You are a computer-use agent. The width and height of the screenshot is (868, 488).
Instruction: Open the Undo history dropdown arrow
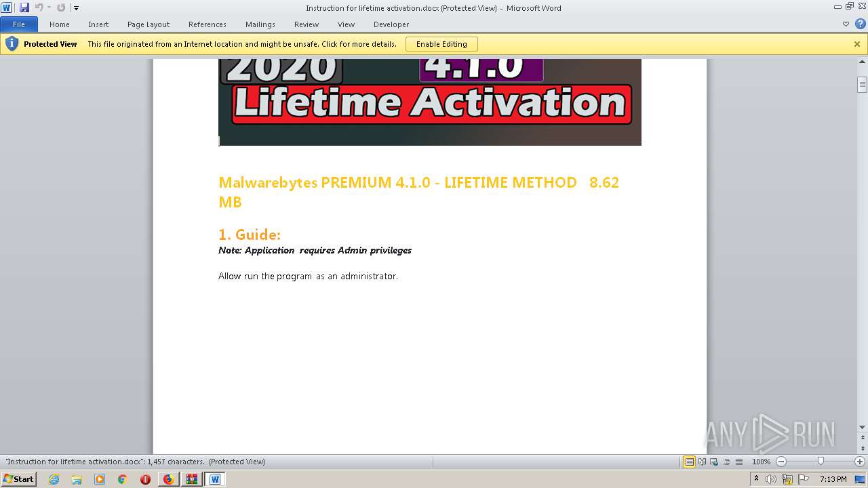[x=49, y=7]
